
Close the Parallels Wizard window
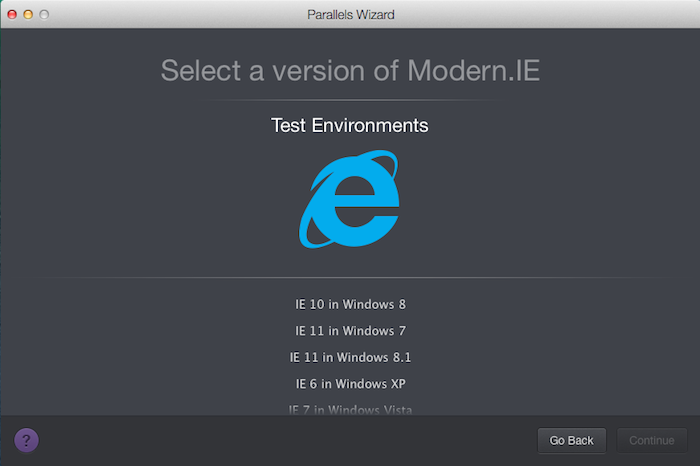click(x=12, y=15)
